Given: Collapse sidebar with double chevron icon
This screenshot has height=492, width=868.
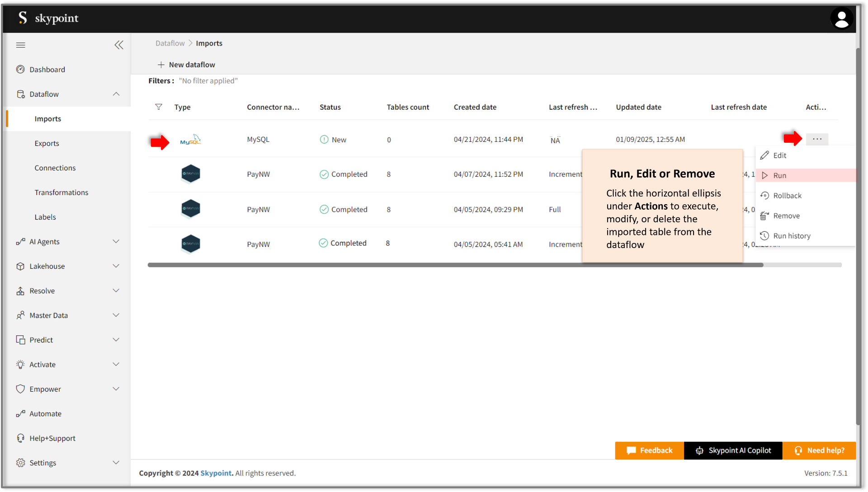Looking at the screenshot, I should coord(119,45).
